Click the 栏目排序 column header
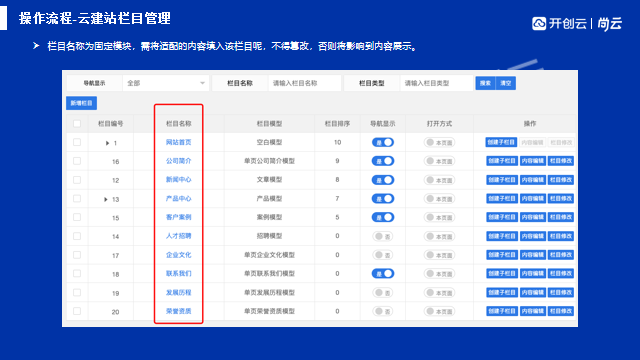 (x=337, y=124)
